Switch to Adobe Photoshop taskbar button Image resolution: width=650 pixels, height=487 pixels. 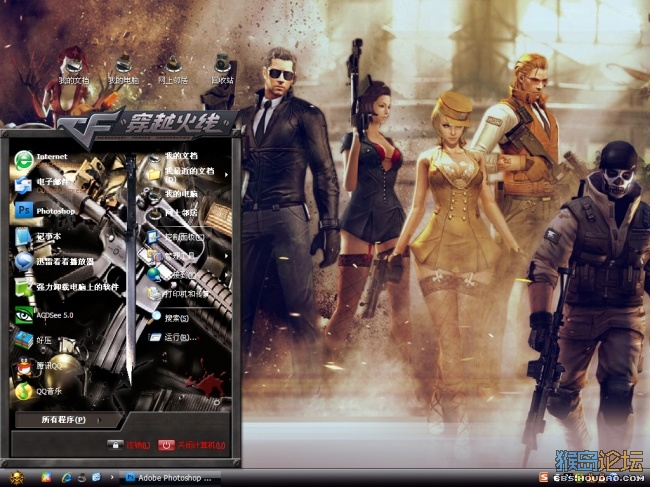click(170, 478)
